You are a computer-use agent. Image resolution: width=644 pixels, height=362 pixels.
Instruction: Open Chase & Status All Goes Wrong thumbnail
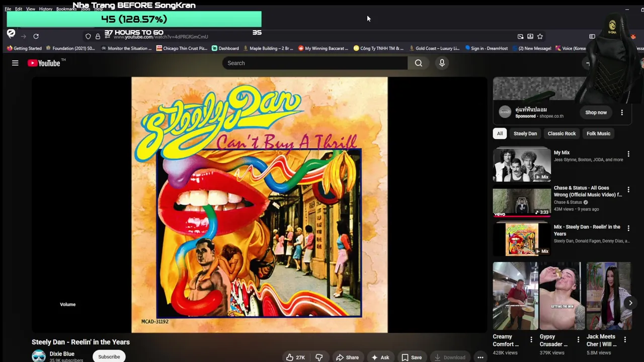(522, 202)
